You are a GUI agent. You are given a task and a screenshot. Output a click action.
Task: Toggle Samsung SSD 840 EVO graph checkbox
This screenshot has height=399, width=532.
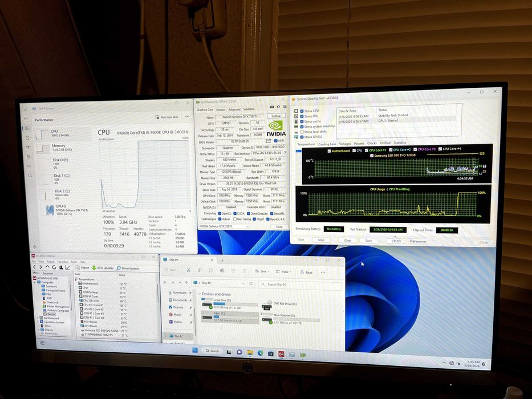pos(372,156)
